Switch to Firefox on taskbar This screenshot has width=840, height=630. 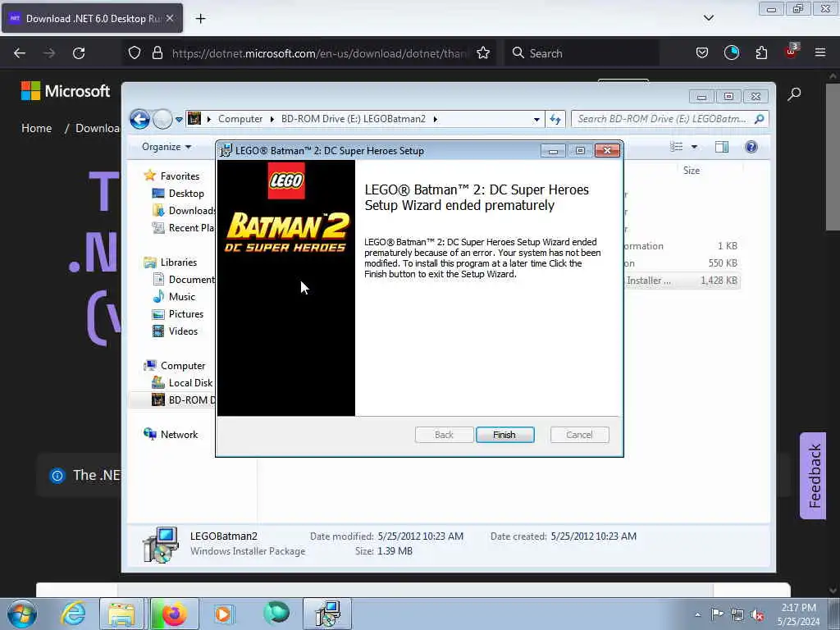174,614
